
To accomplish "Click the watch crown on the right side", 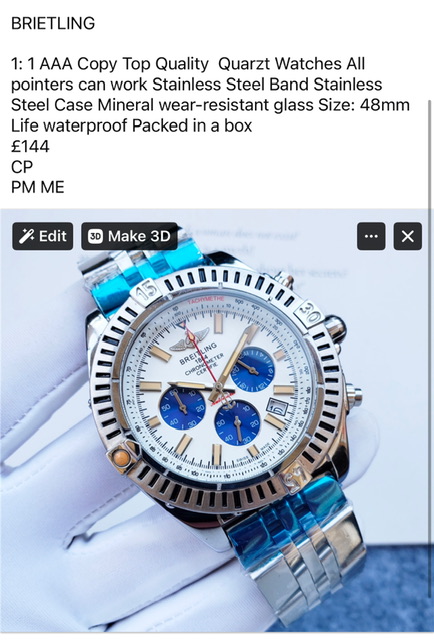I will coord(354,396).
